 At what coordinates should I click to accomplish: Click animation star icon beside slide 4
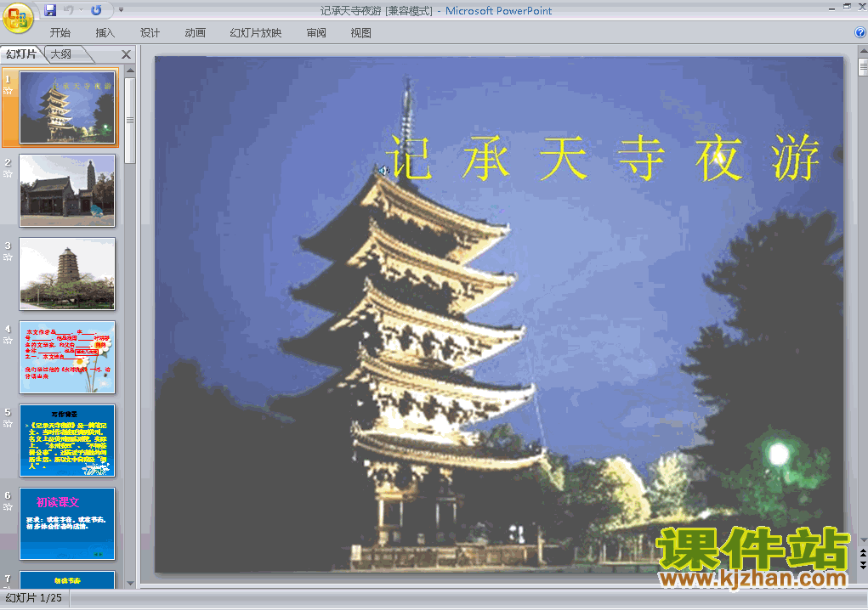click(8, 341)
